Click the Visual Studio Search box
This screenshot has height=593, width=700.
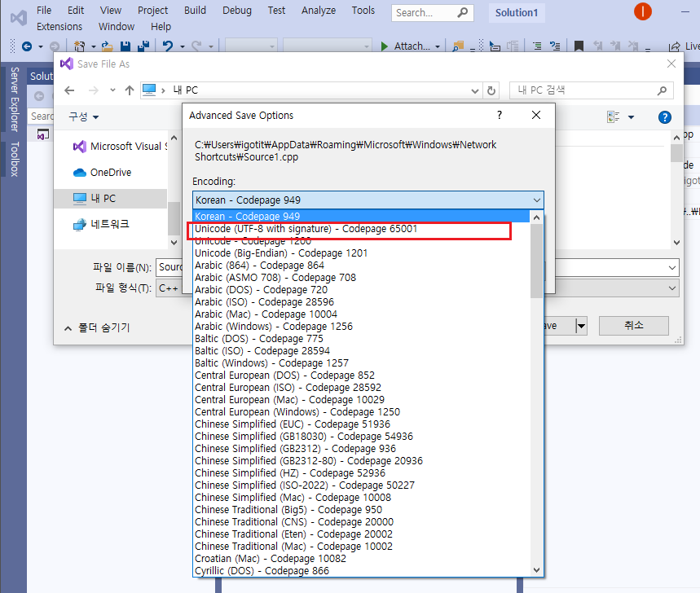coord(432,12)
